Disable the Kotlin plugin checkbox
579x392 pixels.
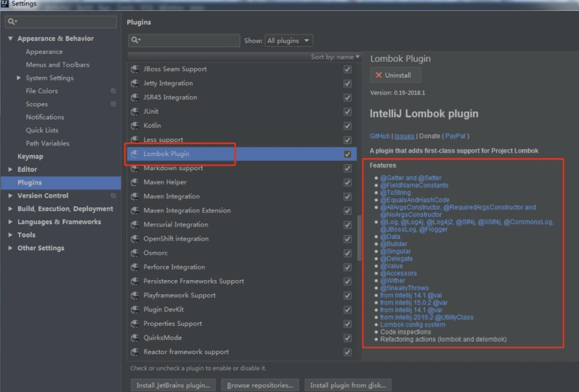(x=348, y=126)
